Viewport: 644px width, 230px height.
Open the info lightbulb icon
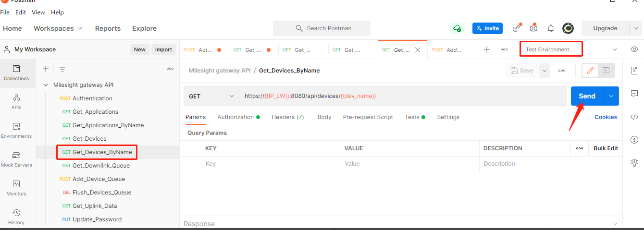pyautogui.click(x=634, y=163)
